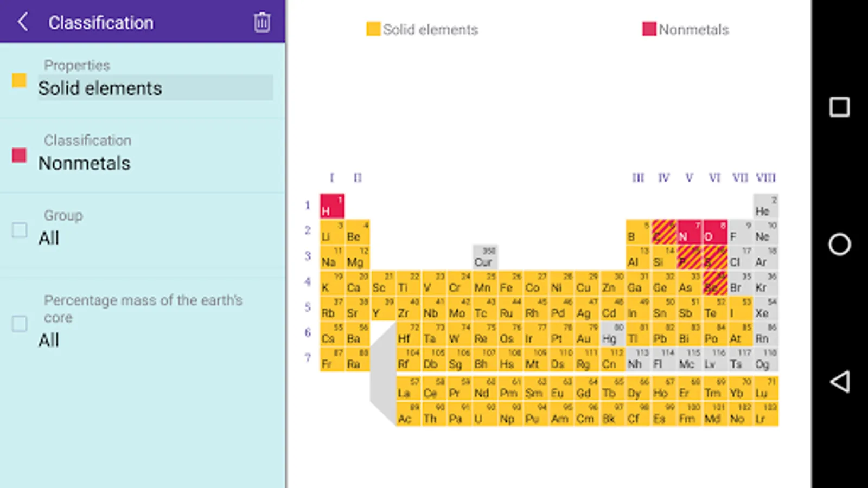Toggle the earth's core mass checkbox

pos(20,324)
